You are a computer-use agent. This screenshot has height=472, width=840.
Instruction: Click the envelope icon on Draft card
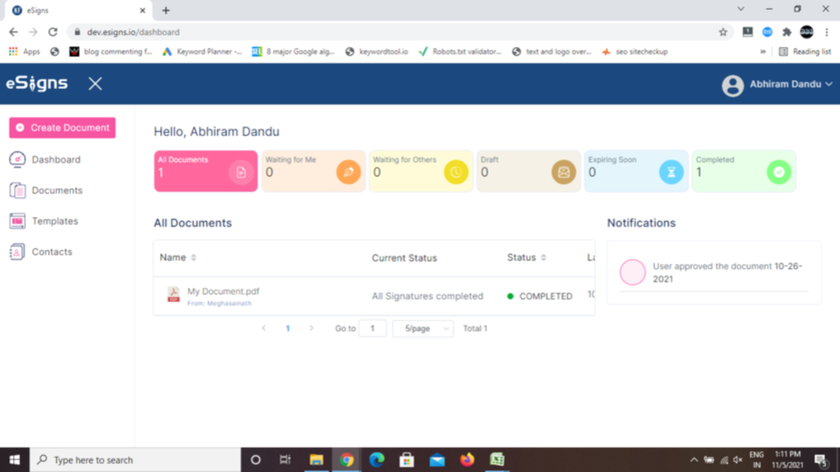(x=564, y=172)
